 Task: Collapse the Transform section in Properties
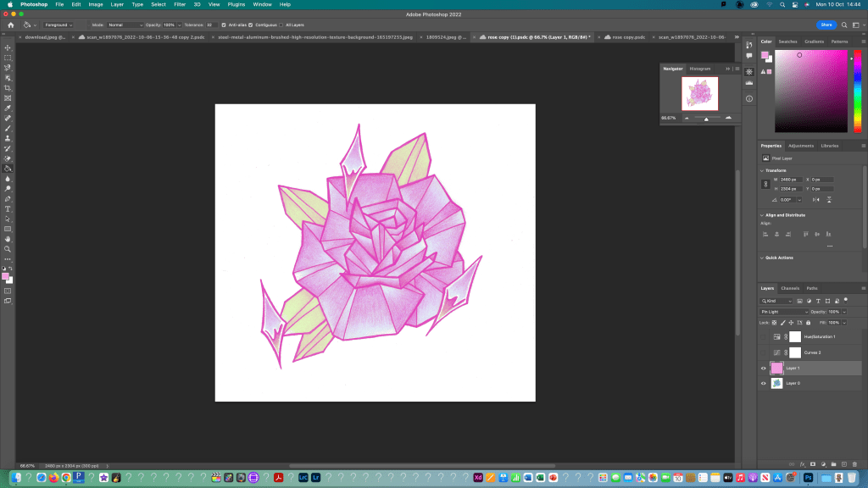(x=762, y=170)
